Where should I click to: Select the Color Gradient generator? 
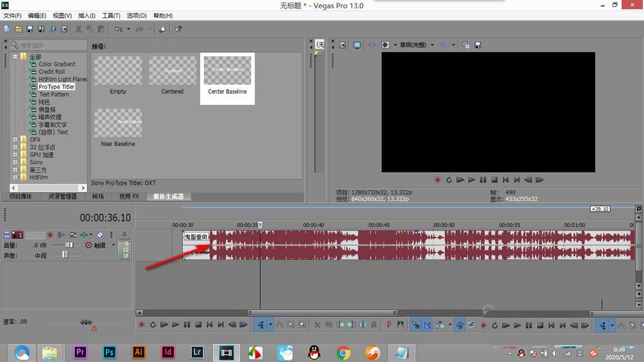pos(57,64)
